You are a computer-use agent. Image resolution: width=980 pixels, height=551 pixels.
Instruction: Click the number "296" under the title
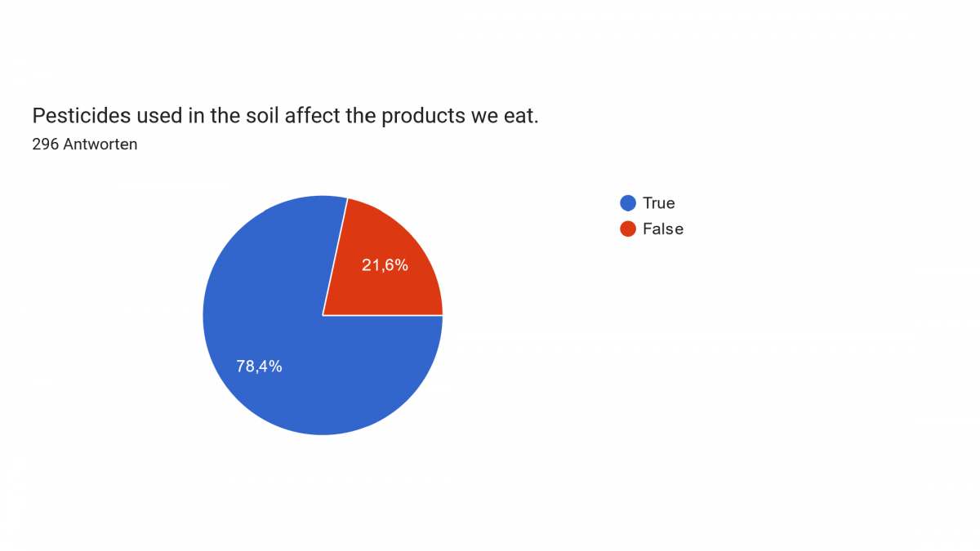pyautogui.click(x=44, y=144)
